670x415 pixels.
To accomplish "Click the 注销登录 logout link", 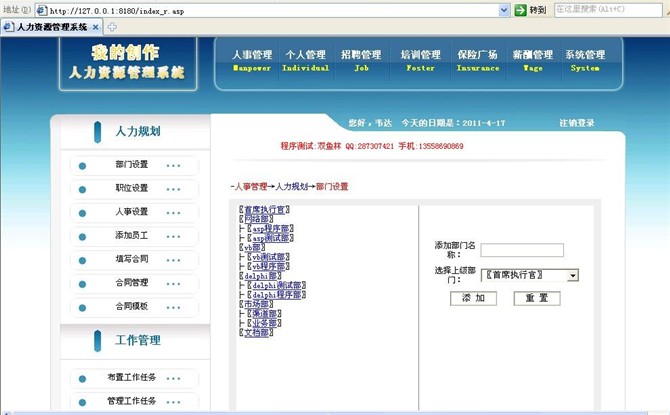I will (x=577, y=123).
